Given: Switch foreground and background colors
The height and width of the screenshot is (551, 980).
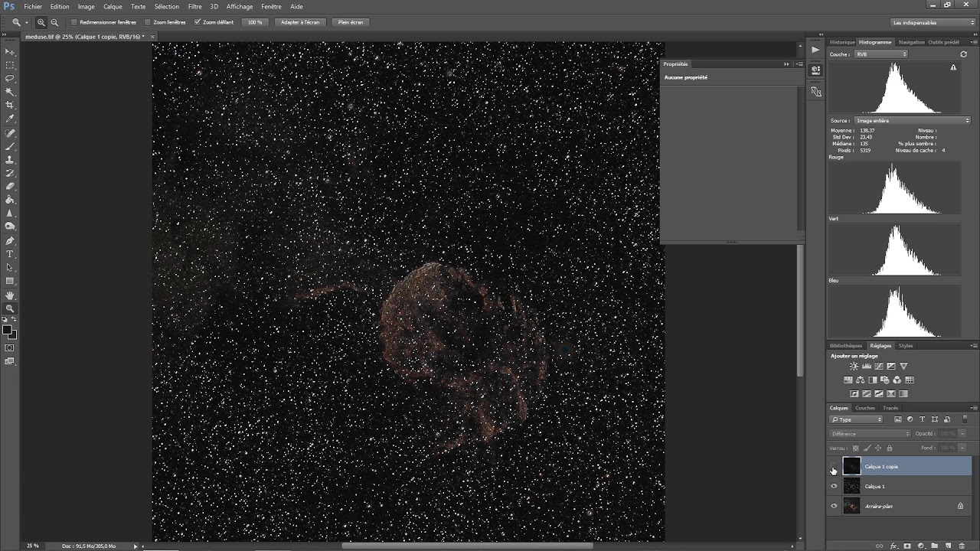Looking at the screenshot, I should point(15,319).
